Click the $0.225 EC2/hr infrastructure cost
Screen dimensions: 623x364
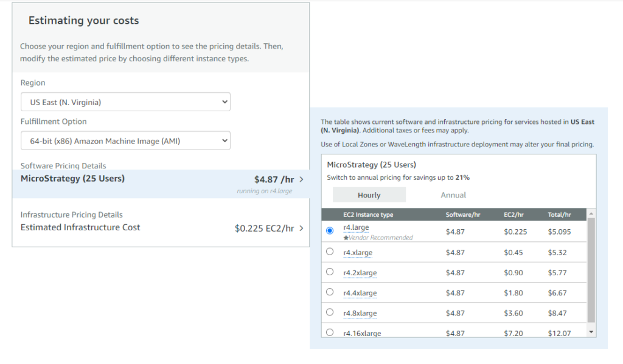tap(264, 228)
